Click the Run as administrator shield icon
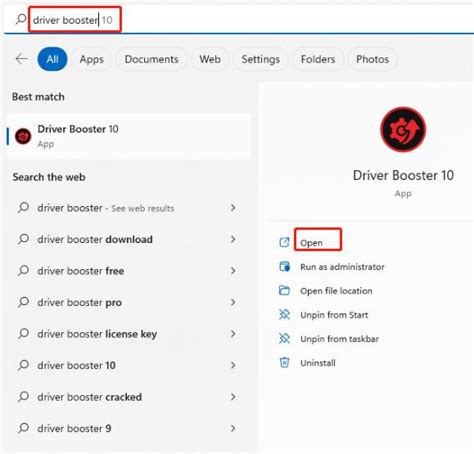The height and width of the screenshot is (454, 474). pos(284,266)
